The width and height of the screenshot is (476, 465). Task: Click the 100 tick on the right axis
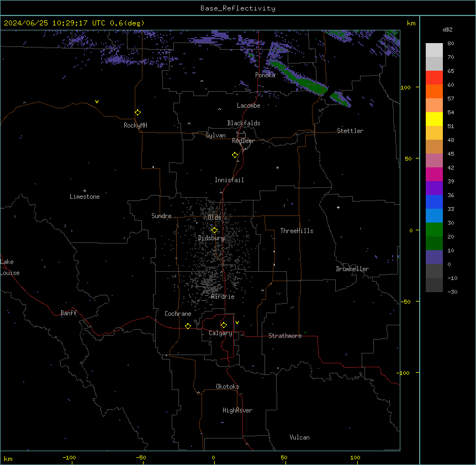click(x=405, y=87)
